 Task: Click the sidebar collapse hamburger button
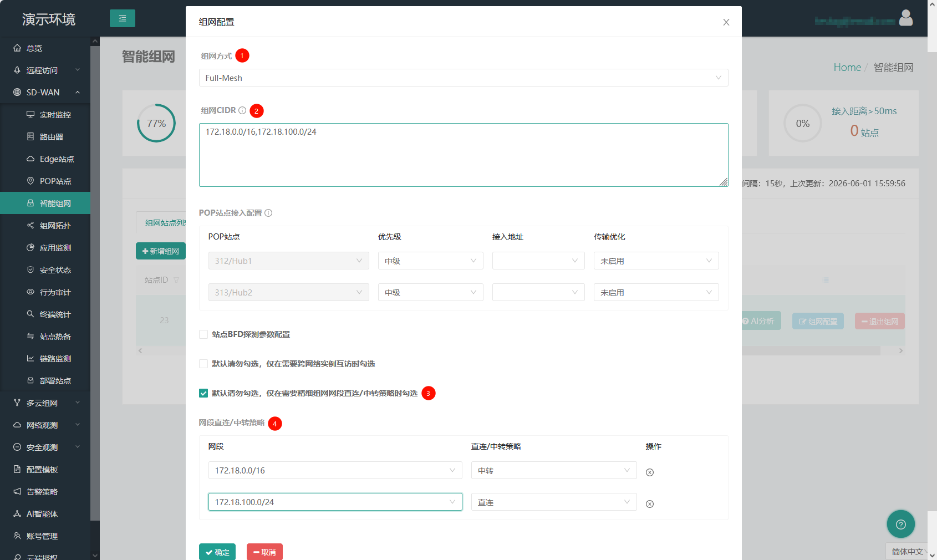pyautogui.click(x=123, y=18)
